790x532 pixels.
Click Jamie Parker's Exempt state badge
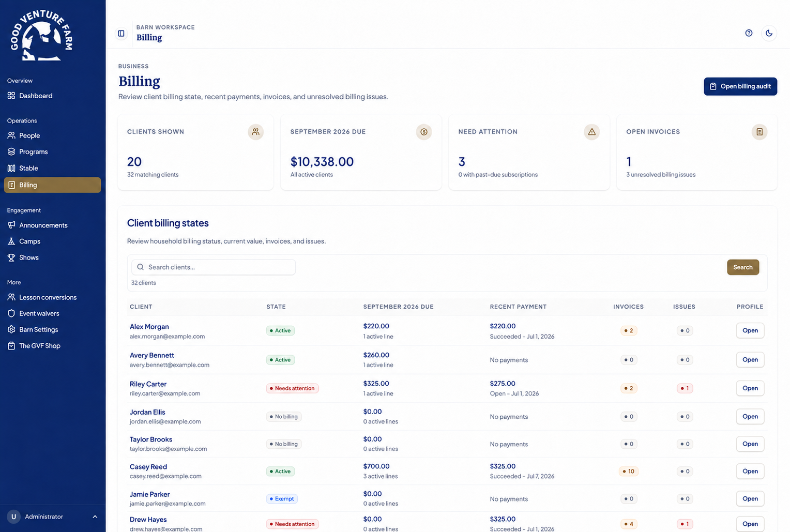coord(282,499)
